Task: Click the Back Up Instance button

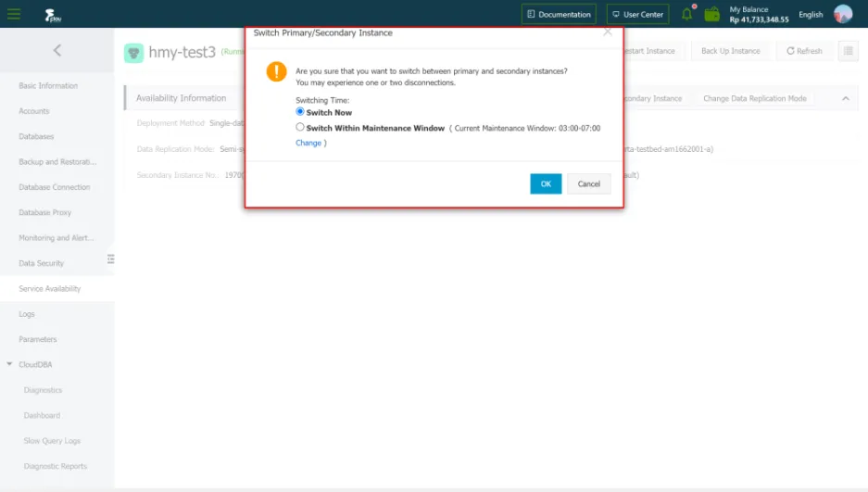Action: (x=731, y=51)
